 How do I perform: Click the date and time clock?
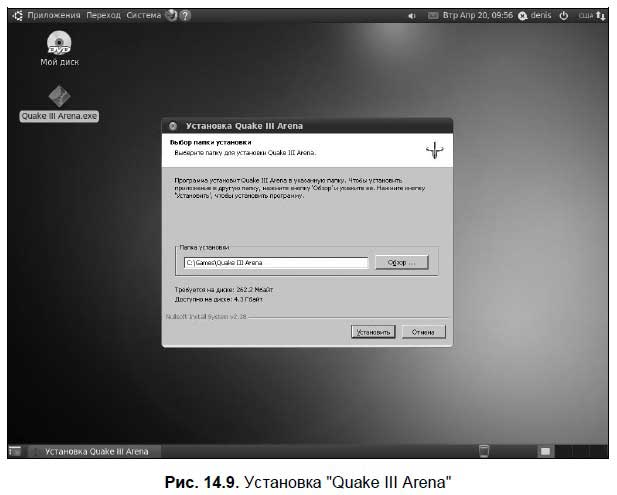[x=477, y=16]
